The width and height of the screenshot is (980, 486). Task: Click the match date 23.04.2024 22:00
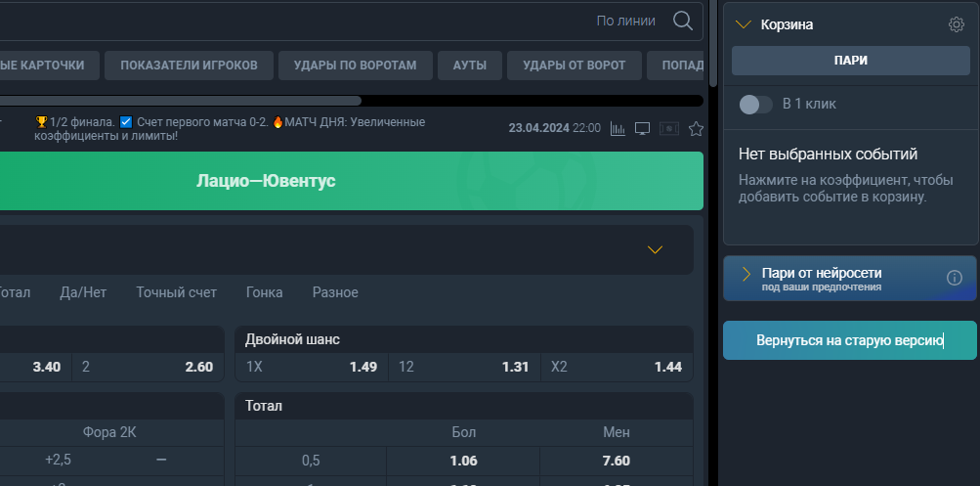[554, 128]
